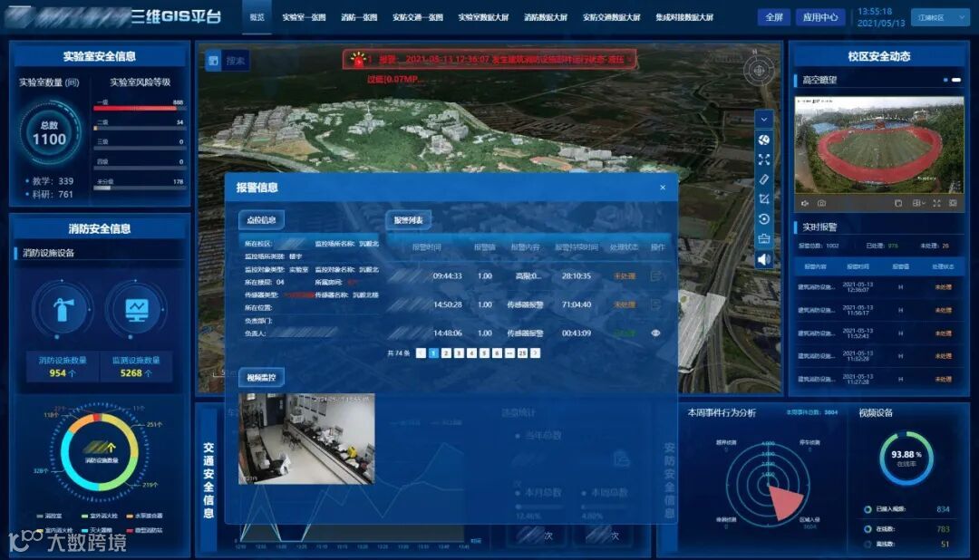Click the 视频监控 section button

coord(261,377)
